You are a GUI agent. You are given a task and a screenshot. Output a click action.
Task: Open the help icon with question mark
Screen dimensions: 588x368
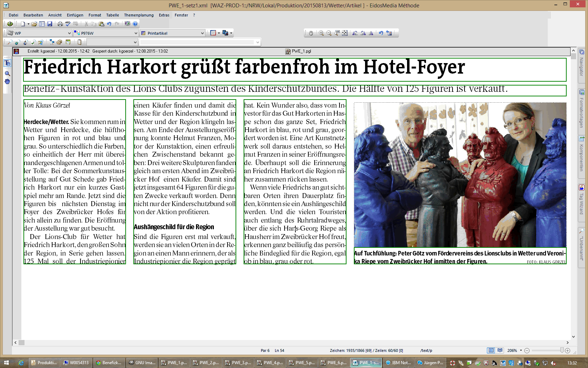[x=135, y=24]
